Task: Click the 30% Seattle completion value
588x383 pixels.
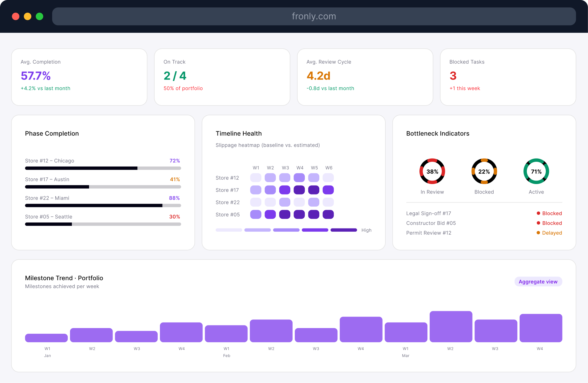Action: (x=175, y=217)
